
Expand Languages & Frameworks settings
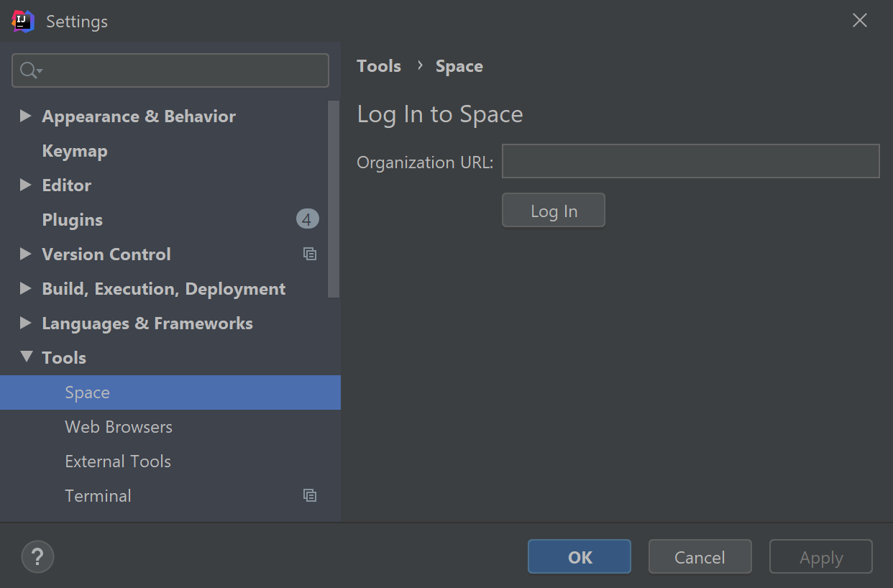(x=26, y=323)
